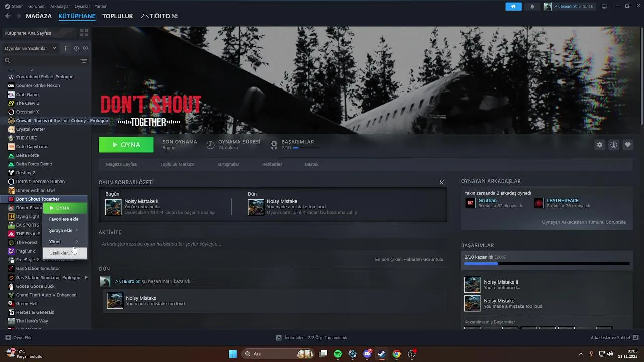The height and width of the screenshot is (362, 644).
Task: Open the downloads status İndirmeler
Action: pos(312,338)
